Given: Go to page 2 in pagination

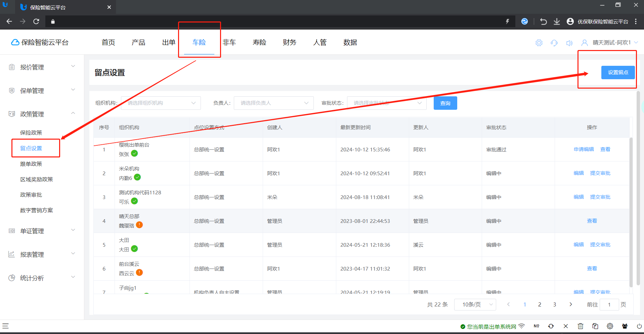Looking at the screenshot, I should (x=540, y=304).
